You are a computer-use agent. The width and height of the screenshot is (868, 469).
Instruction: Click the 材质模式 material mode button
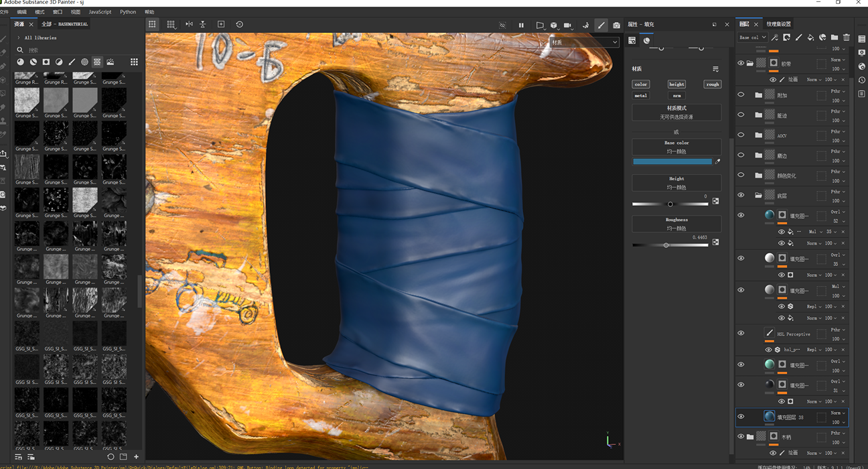click(x=676, y=112)
